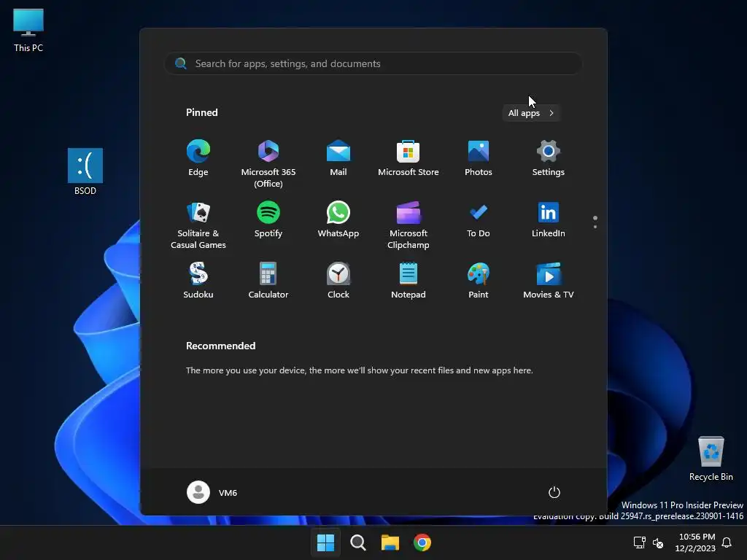This screenshot has width=747, height=560.
Task: Focus the Start menu search box
Action: pyautogui.click(x=373, y=63)
